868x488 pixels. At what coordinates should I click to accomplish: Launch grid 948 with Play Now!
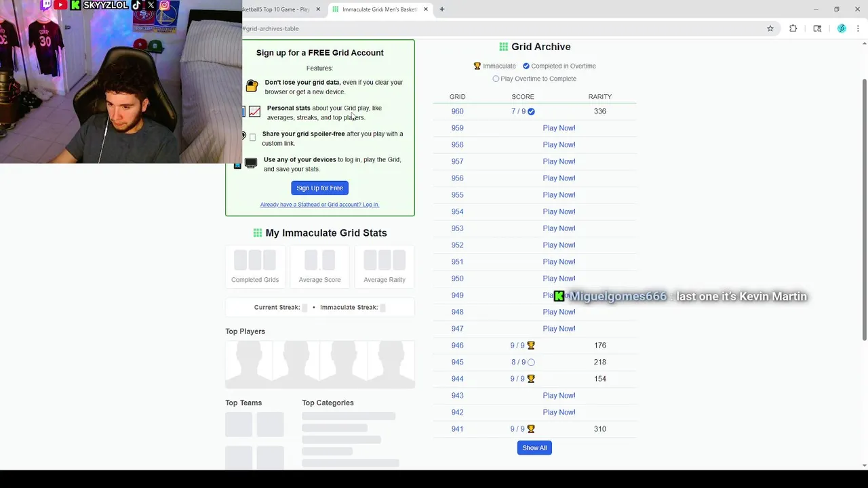click(x=559, y=312)
